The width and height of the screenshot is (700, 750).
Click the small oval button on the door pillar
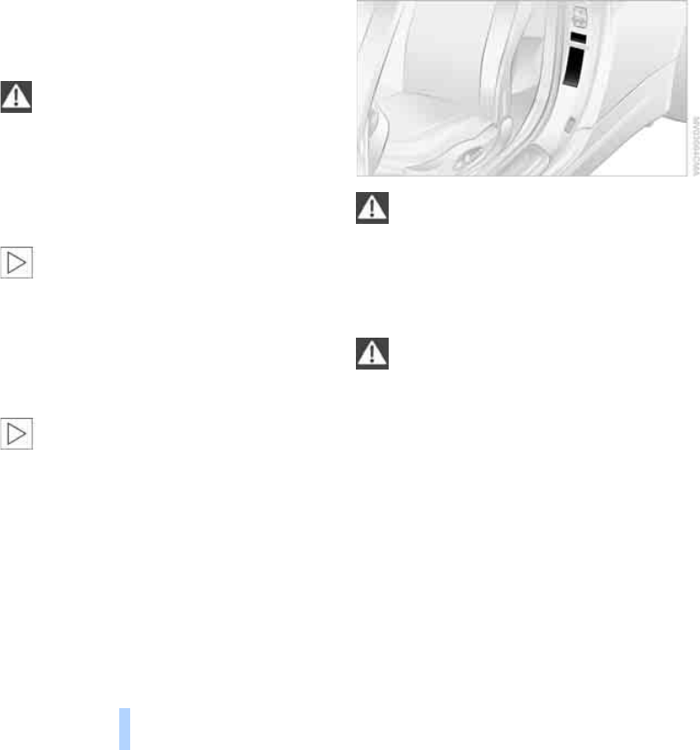click(570, 125)
